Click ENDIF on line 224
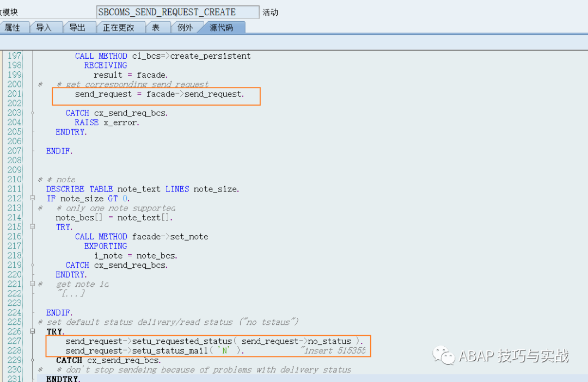Viewport: 588px width, 382px height. [59, 313]
